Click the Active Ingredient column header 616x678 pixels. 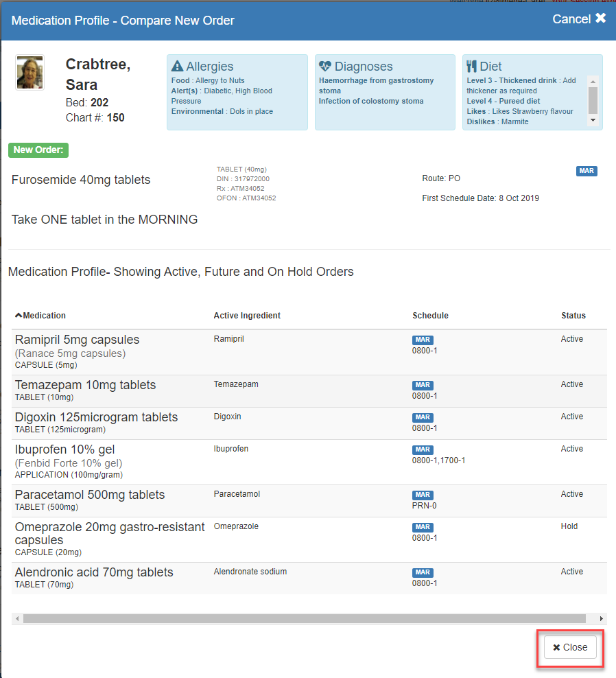(247, 316)
